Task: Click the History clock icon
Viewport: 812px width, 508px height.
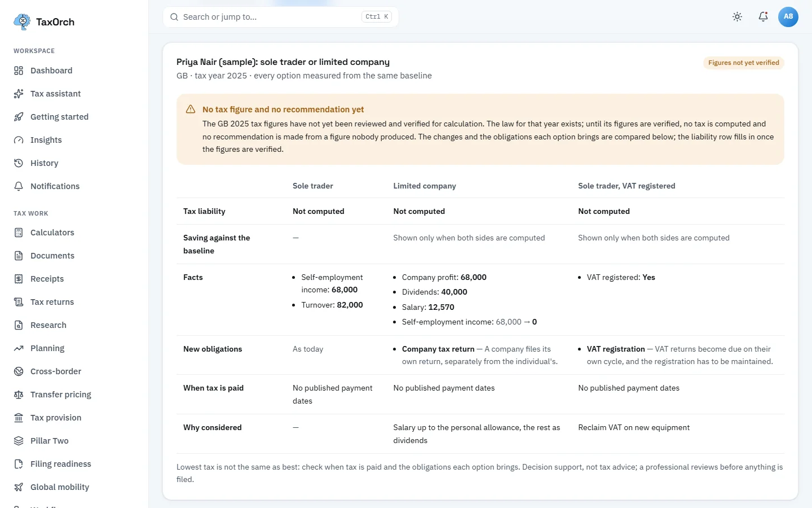Action: [19, 163]
